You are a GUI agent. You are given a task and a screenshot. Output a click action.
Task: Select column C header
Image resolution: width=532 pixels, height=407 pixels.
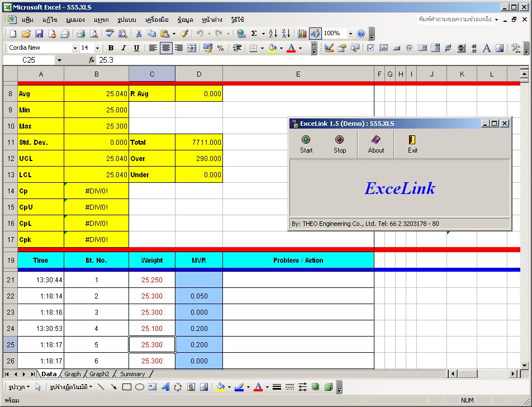(x=152, y=74)
